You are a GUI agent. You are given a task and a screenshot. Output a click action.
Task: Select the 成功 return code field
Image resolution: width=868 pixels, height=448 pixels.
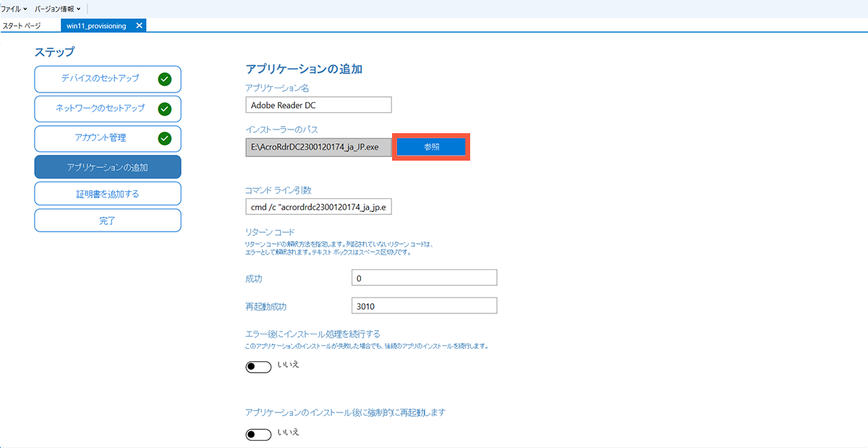tap(424, 277)
